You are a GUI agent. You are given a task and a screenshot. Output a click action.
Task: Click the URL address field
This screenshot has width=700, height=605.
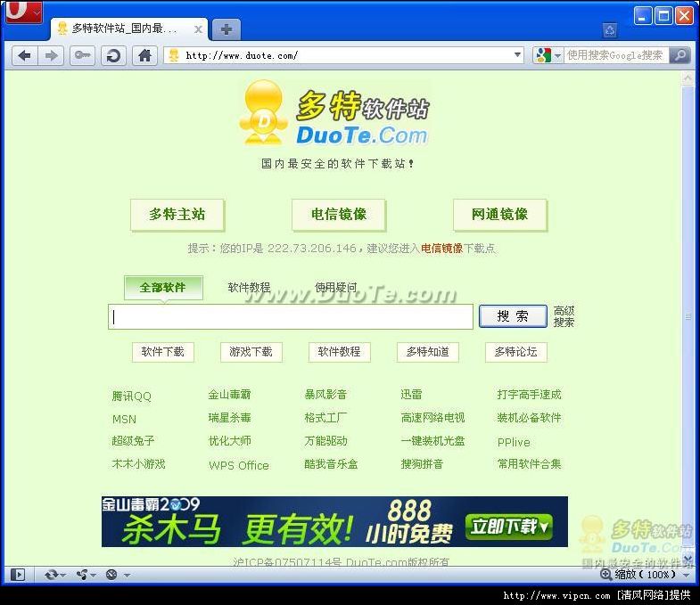point(343,55)
